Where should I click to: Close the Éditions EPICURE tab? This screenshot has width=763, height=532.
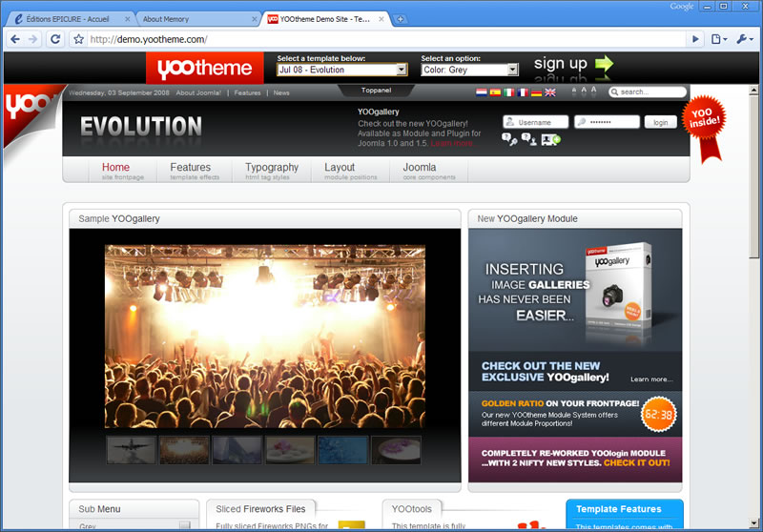pyautogui.click(x=127, y=19)
